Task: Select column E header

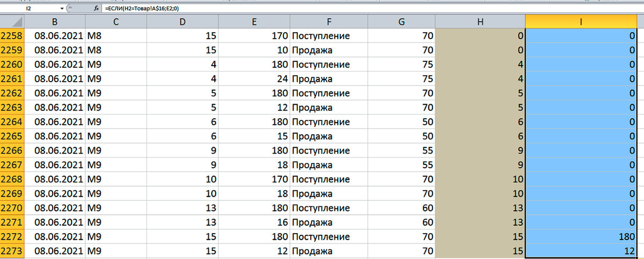Action: pyautogui.click(x=254, y=21)
